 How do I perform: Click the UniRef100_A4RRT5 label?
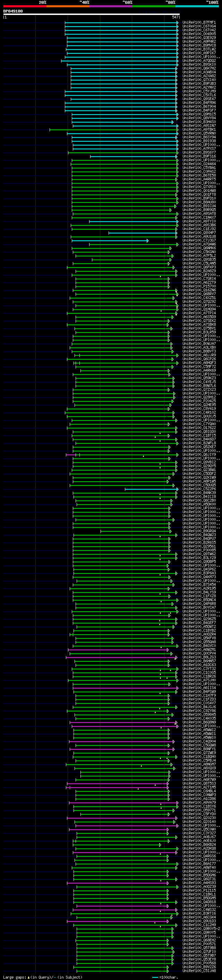199,179
